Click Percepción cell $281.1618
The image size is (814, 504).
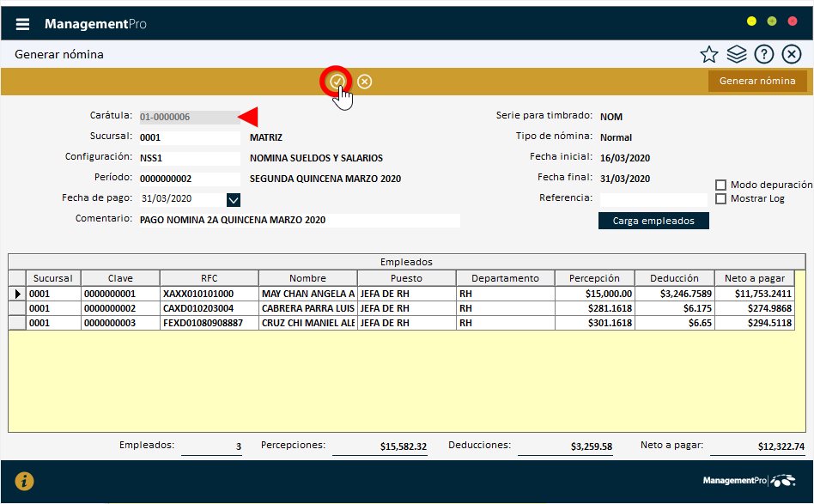tap(595, 308)
